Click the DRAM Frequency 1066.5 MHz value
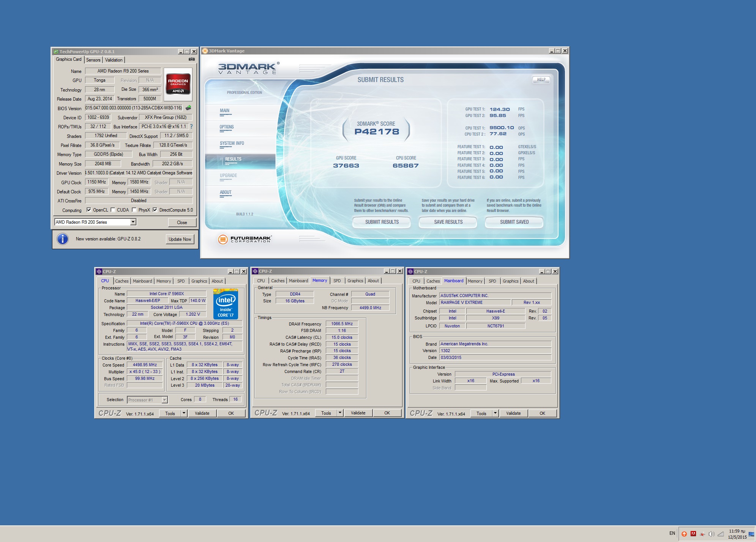Image resolution: width=756 pixels, height=542 pixels. 342,324
